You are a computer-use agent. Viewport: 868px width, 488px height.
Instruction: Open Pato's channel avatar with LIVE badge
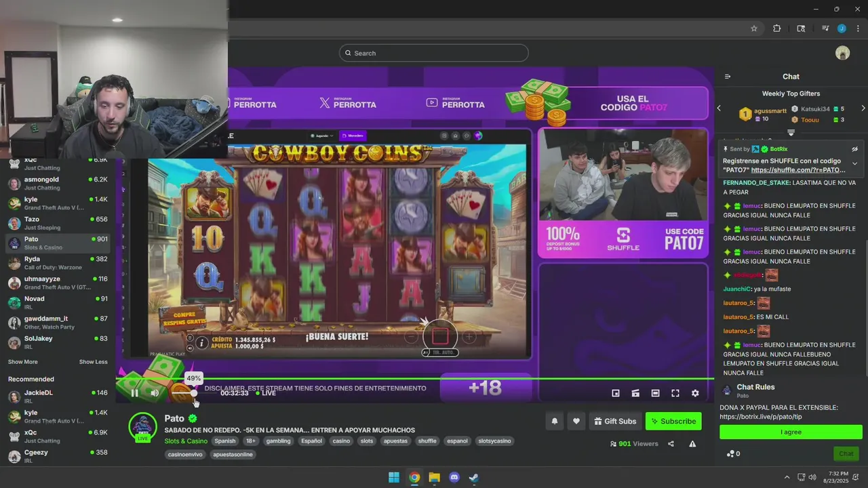142,428
